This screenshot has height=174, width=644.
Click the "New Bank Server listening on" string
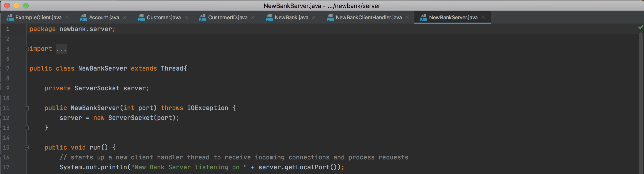(189, 167)
